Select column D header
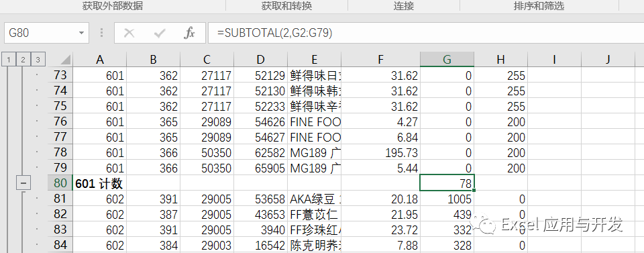The height and width of the screenshot is (253, 644). 261,60
